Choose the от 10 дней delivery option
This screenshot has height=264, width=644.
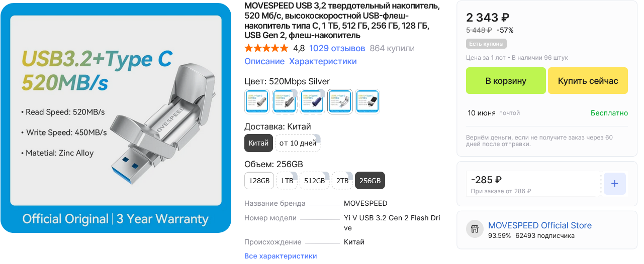pyautogui.click(x=298, y=143)
